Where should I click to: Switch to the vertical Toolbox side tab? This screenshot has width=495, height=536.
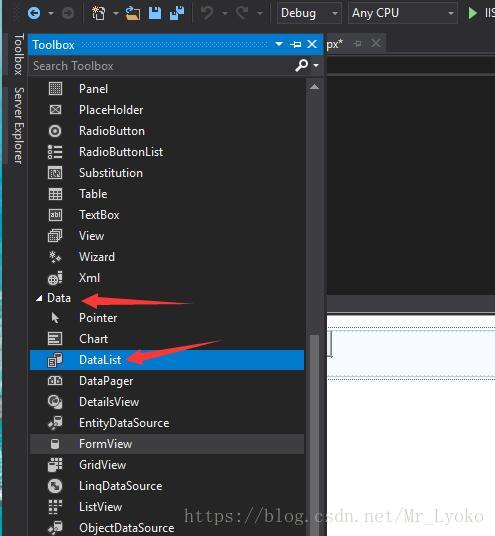tap(18, 54)
